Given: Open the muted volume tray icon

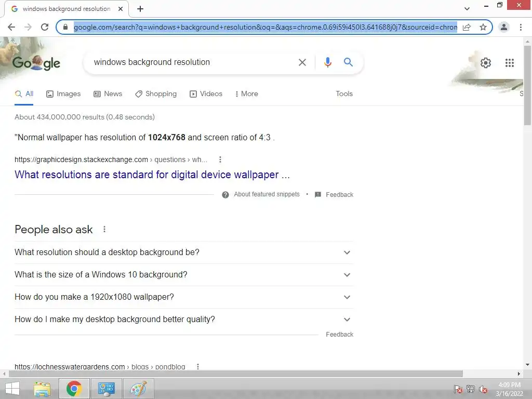Looking at the screenshot, I should [x=483, y=389].
